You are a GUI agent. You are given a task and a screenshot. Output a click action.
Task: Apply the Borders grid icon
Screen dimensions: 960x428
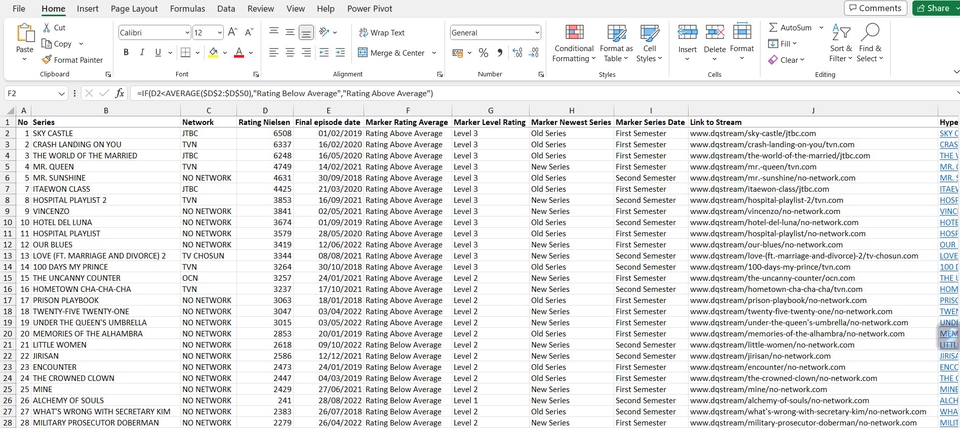tap(186, 53)
